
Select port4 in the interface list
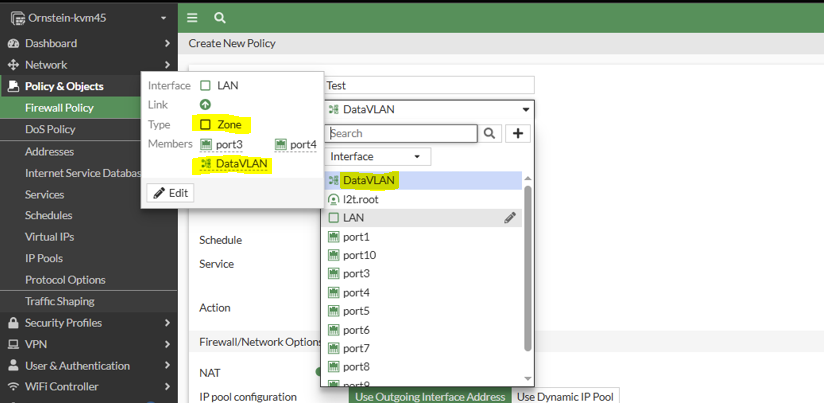423,293
